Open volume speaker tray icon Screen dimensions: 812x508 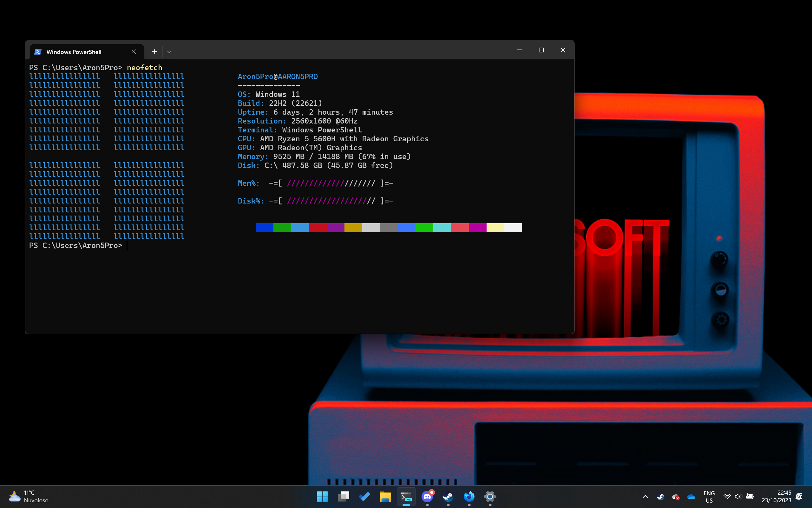738,497
